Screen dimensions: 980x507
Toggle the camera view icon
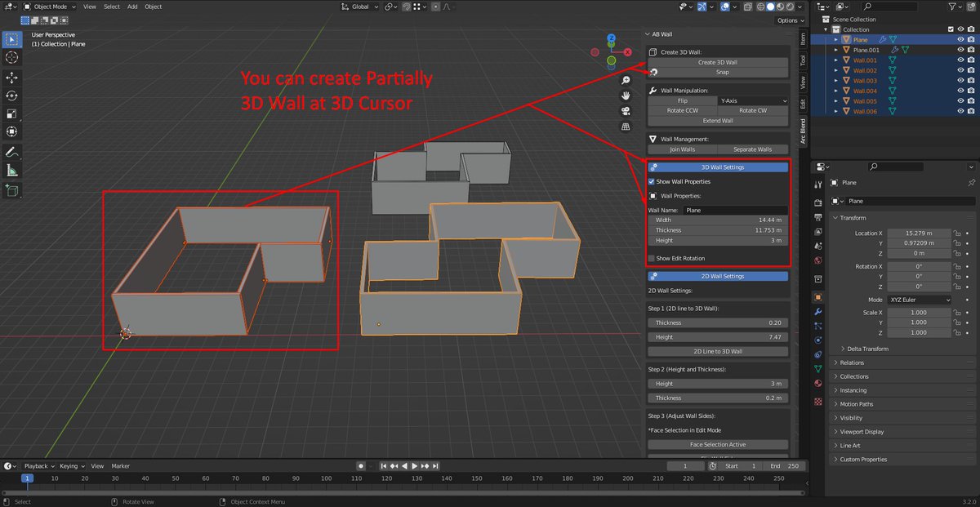click(626, 111)
